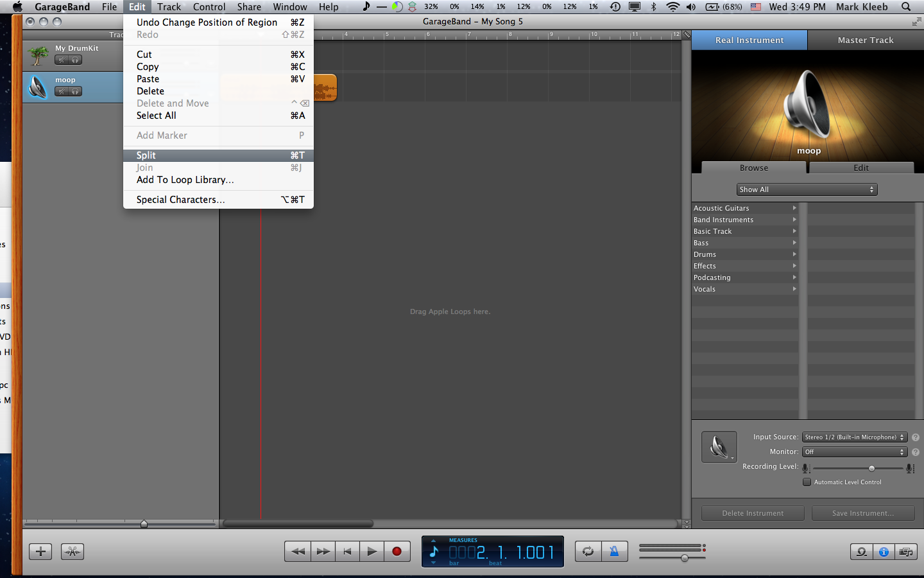924x578 pixels.
Task: Choose Paste from the Edit menu
Action: click(218, 79)
